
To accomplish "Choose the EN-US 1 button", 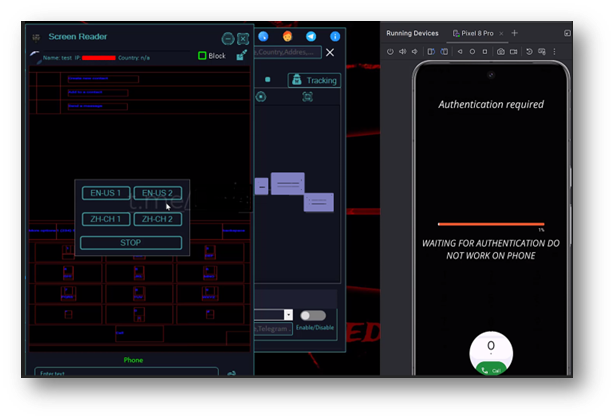I will pos(106,193).
